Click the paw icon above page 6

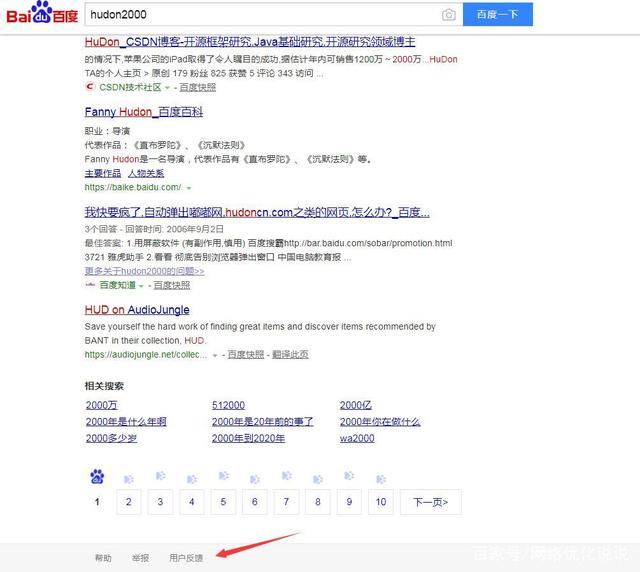click(x=255, y=479)
